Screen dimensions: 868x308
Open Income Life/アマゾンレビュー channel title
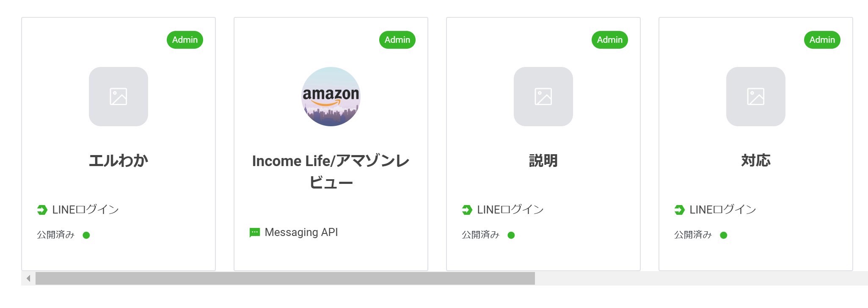[331, 172]
